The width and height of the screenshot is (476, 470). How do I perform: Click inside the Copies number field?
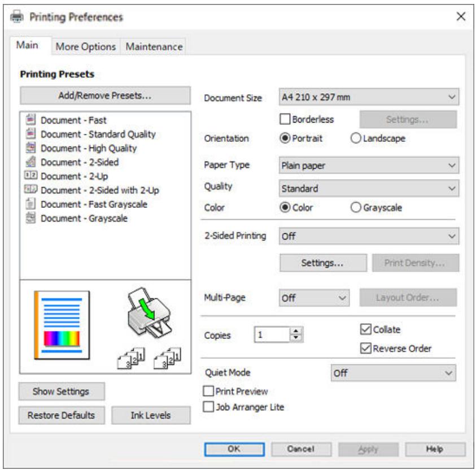coord(272,334)
